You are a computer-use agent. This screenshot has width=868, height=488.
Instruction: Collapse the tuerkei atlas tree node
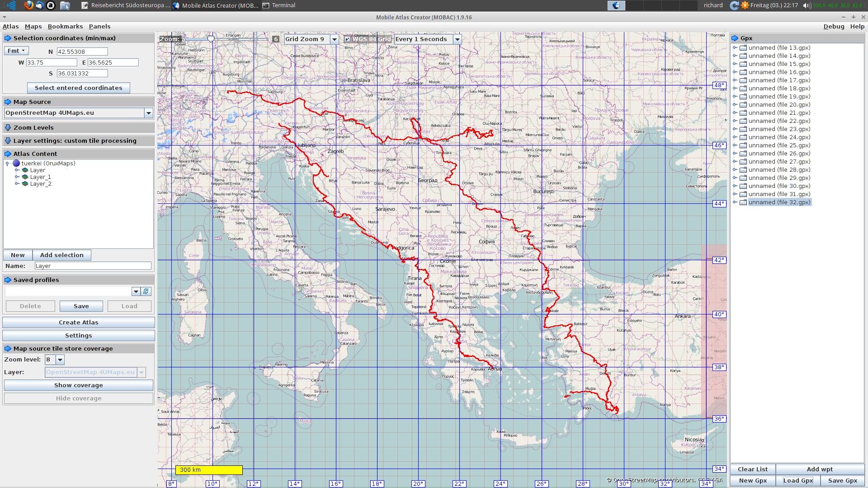8,164
